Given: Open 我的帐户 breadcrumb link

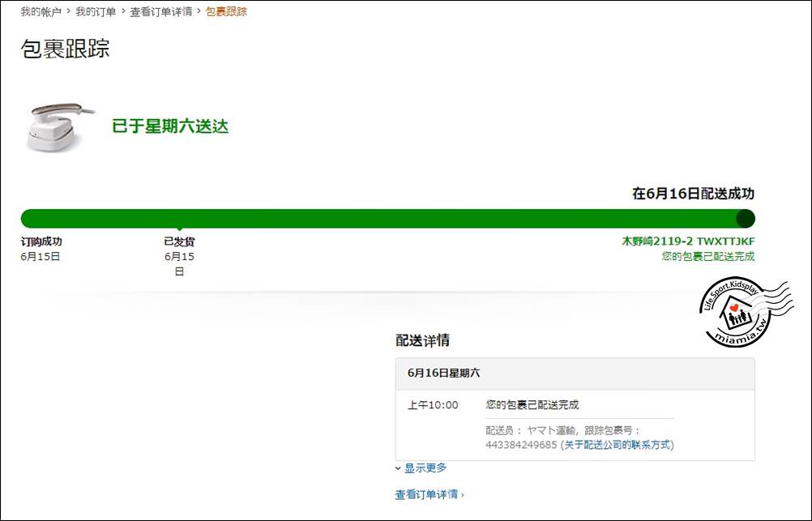Looking at the screenshot, I should tap(41, 12).
